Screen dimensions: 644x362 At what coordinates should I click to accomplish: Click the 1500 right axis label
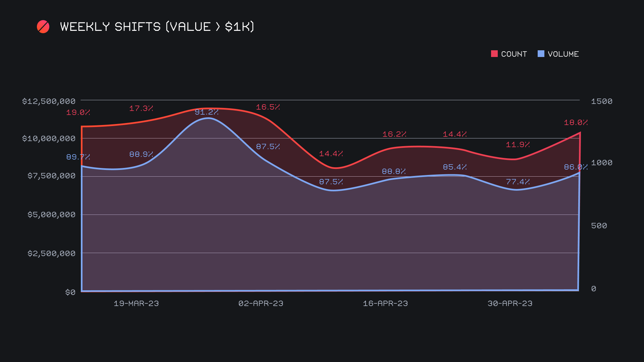[601, 101]
